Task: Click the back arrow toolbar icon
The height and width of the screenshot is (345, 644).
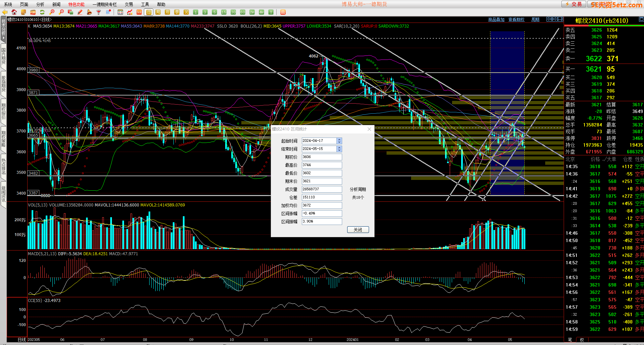Action: pos(5,12)
